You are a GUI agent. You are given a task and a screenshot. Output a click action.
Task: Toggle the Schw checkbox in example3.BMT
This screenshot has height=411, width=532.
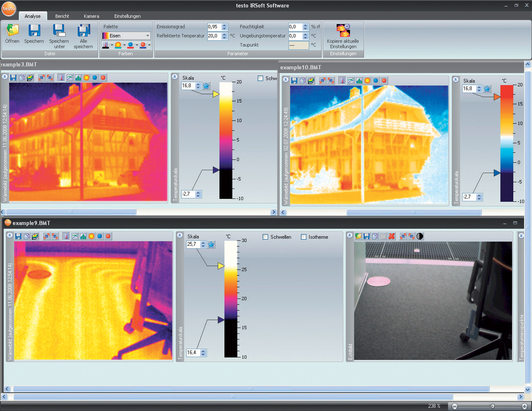coord(260,78)
